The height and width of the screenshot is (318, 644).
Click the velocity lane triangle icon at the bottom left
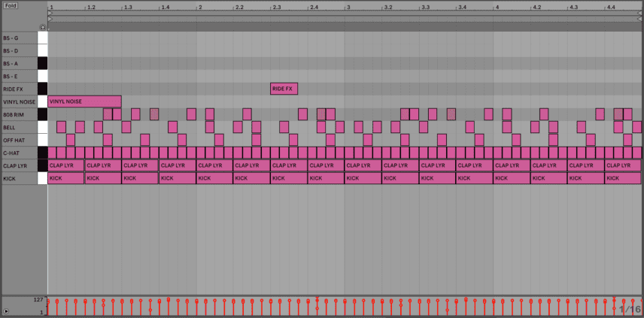pyautogui.click(x=6, y=311)
